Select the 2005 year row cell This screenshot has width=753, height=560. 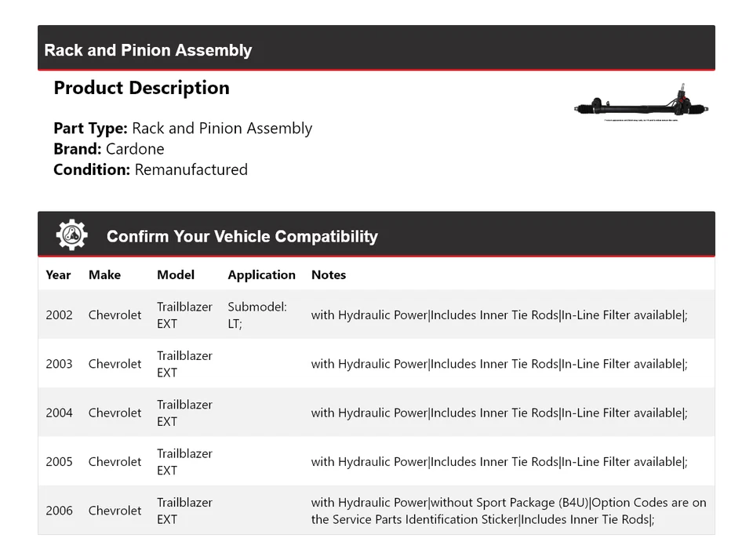click(x=59, y=462)
